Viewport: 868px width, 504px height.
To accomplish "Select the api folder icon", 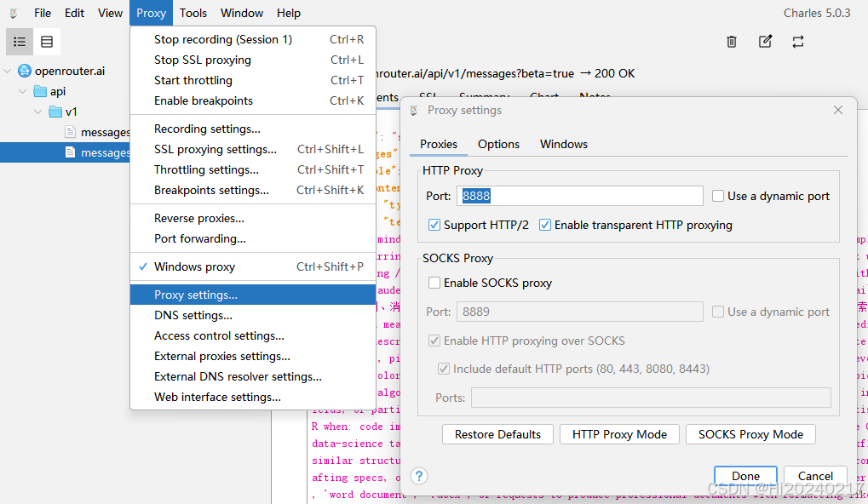I will click(x=40, y=91).
